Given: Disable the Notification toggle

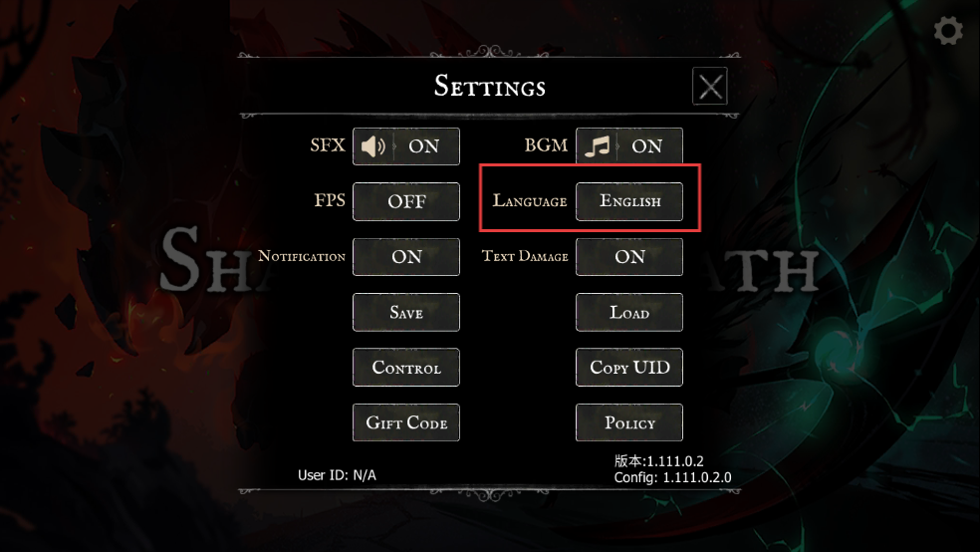Looking at the screenshot, I should (x=406, y=257).
